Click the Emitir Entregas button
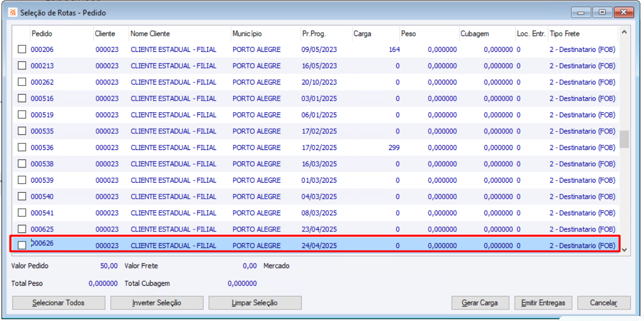 [543, 303]
